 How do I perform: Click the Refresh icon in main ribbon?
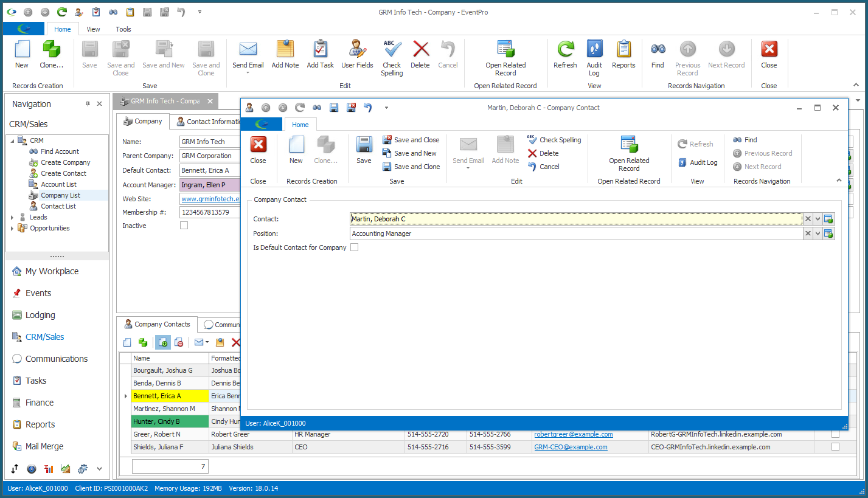click(x=565, y=55)
